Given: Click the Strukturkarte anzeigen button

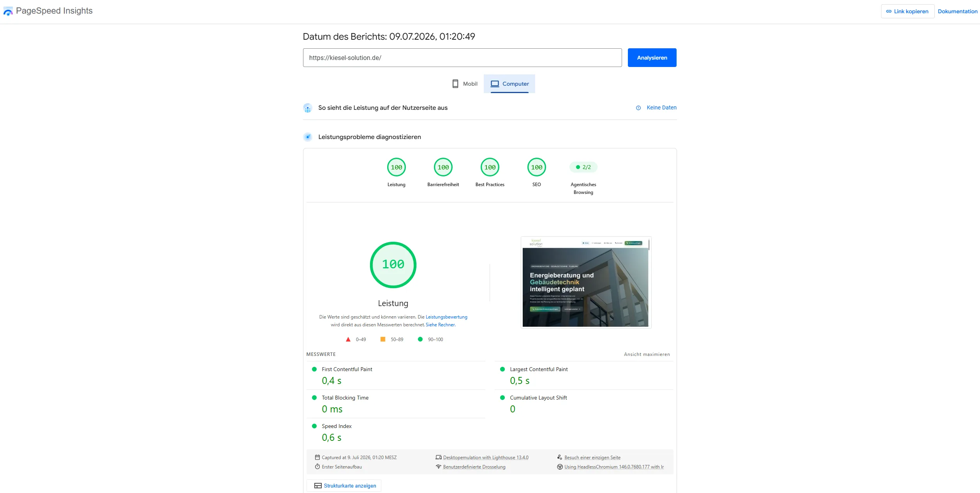Looking at the screenshot, I should coord(344,486).
